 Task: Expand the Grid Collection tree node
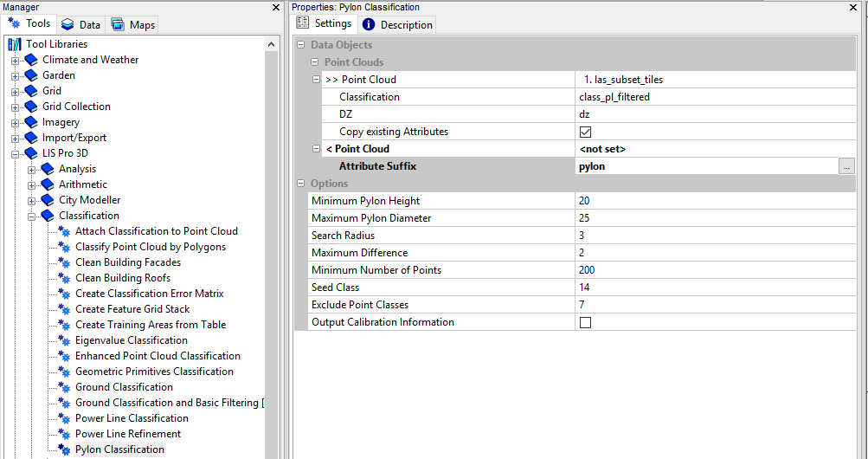pos(15,107)
